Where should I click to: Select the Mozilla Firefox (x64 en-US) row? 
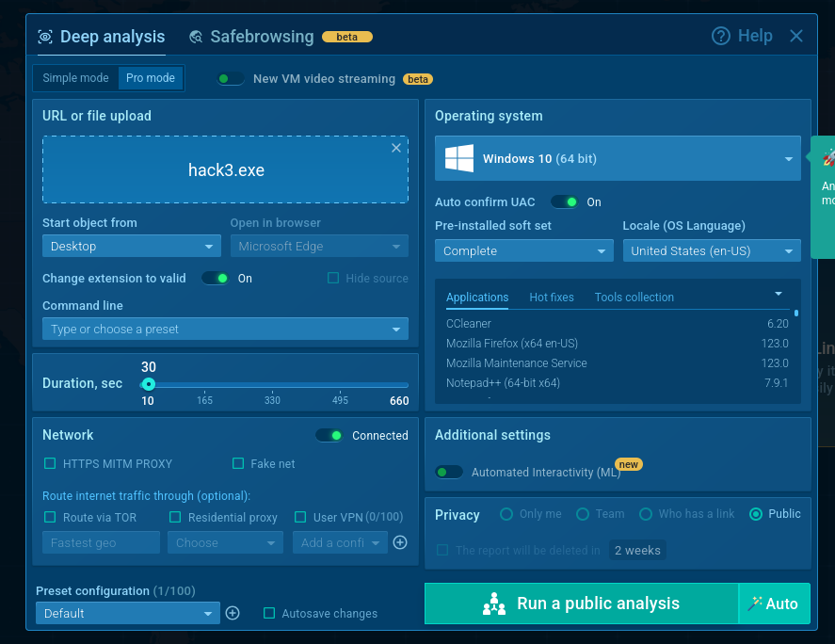[x=618, y=343]
